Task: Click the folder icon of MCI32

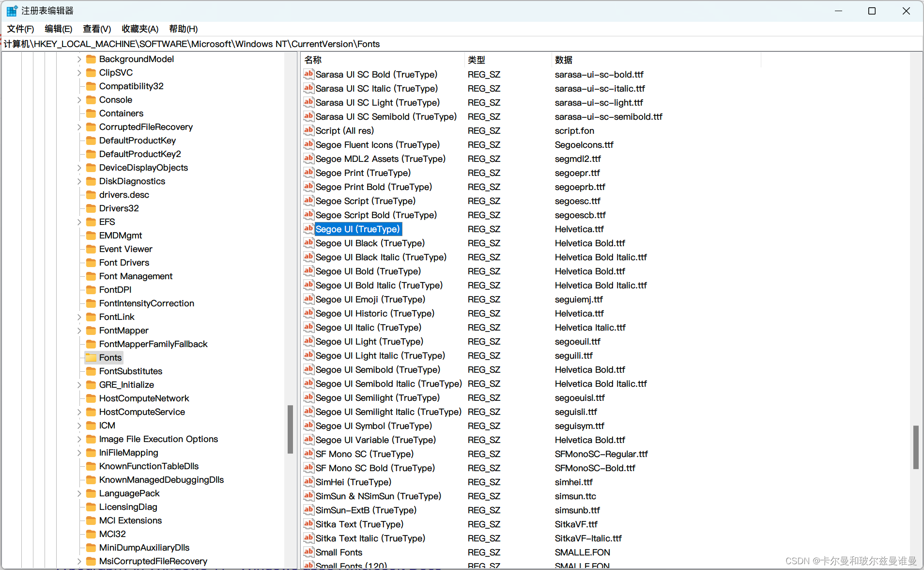Action: click(91, 534)
